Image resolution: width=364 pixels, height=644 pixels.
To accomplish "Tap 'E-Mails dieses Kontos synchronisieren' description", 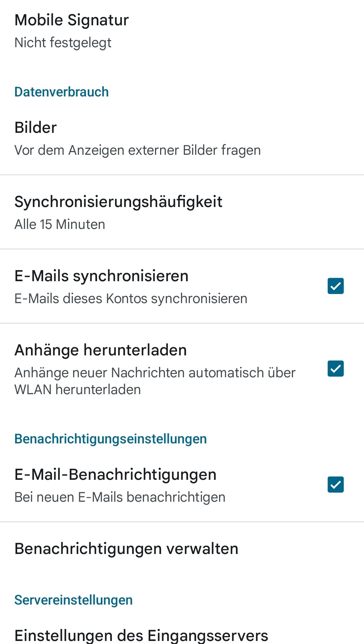I will [131, 299].
